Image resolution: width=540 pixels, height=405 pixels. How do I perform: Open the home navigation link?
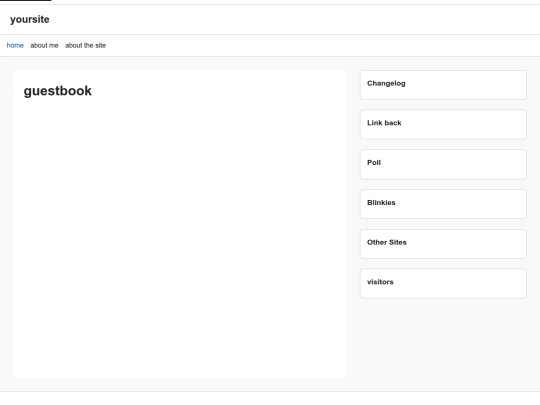(x=15, y=45)
